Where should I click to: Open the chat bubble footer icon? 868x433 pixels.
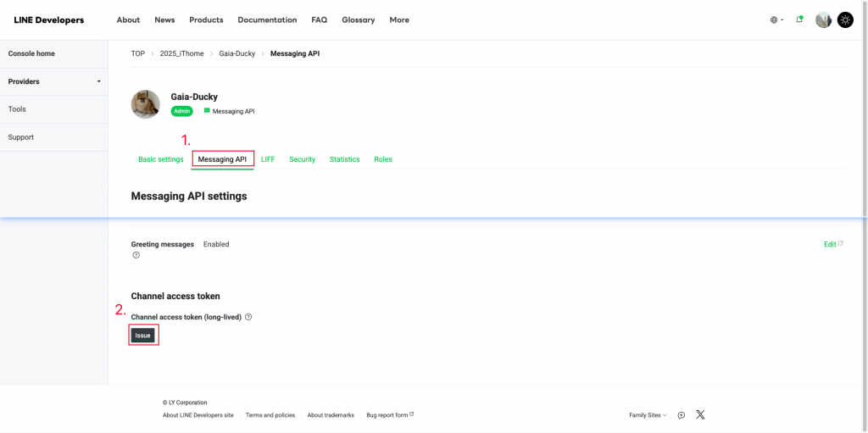682,415
